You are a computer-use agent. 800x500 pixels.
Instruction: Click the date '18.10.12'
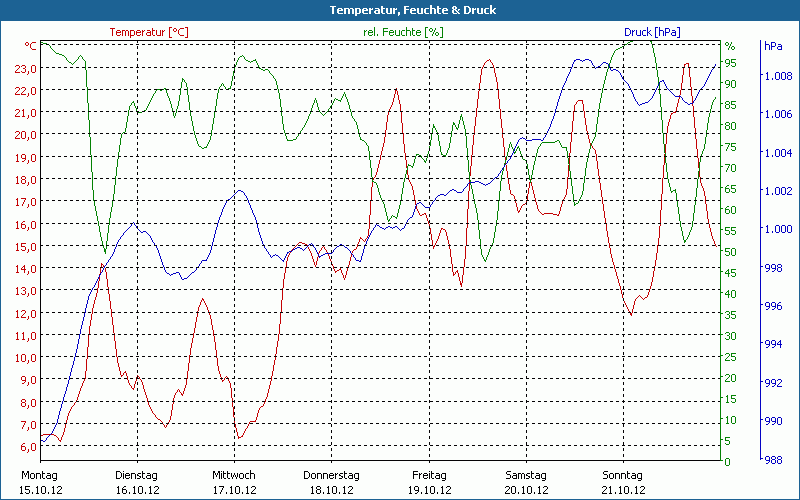[332, 490]
